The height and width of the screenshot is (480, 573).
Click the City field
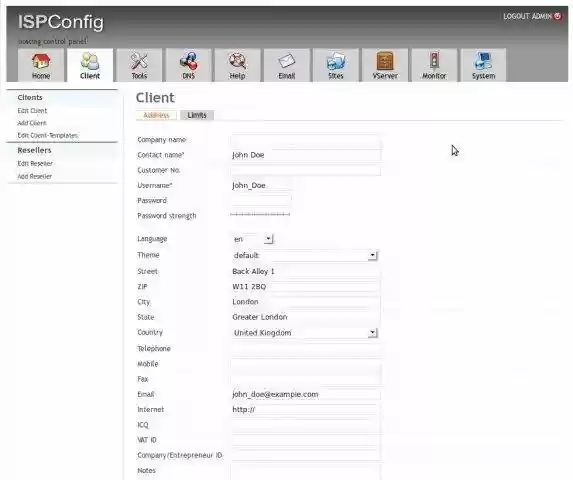tap(306, 302)
